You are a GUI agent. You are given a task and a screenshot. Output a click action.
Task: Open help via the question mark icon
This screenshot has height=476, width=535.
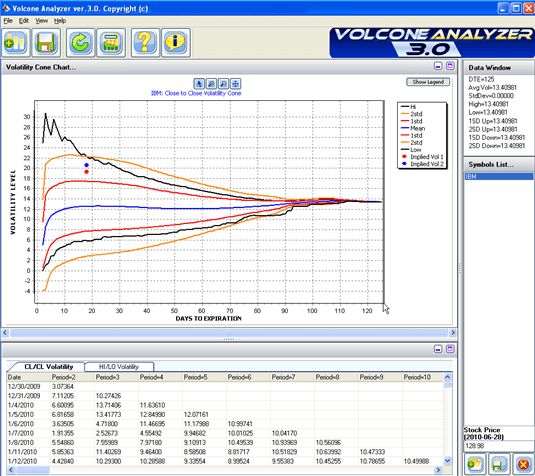[x=145, y=43]
